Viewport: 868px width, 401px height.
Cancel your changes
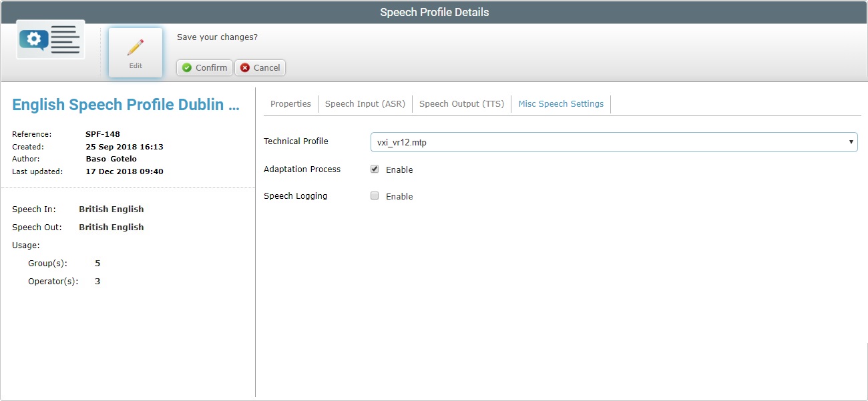(260, 67)
